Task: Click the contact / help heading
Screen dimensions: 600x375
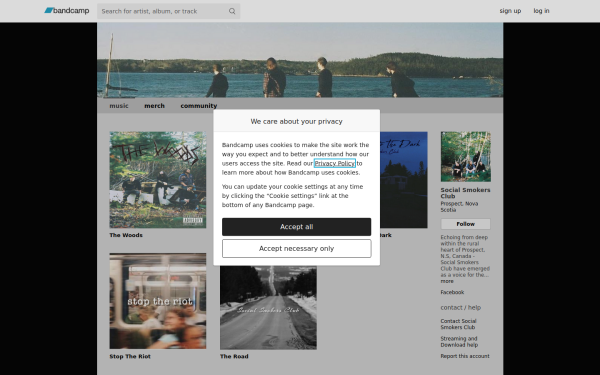Action: (460, 308)
